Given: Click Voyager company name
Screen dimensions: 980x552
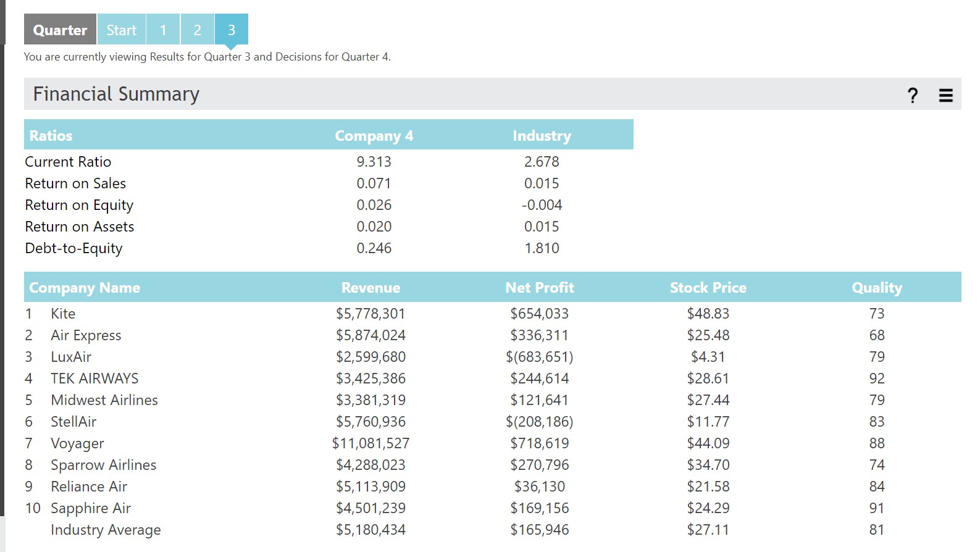Looking at the screenshot, I should (x=77, y=443).
